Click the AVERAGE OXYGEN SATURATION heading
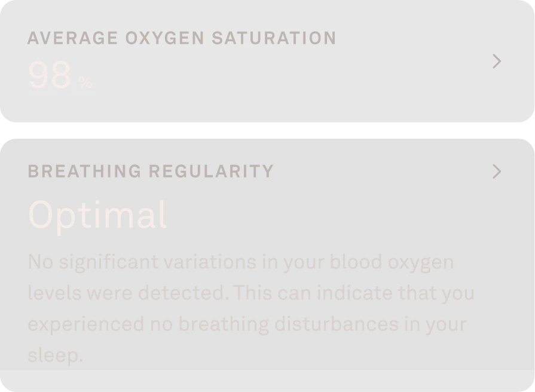Screen dimensions: 535x392 [182, 37]
